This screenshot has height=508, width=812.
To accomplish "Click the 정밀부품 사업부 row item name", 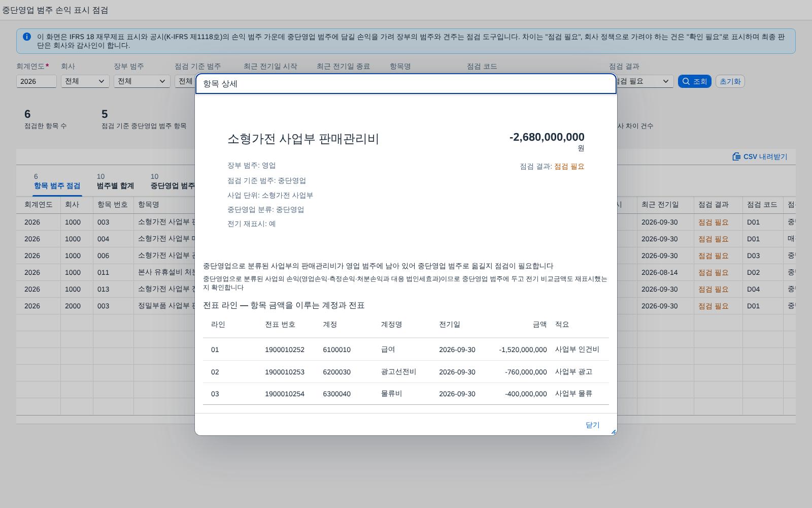I will click(x=166, y=306).
